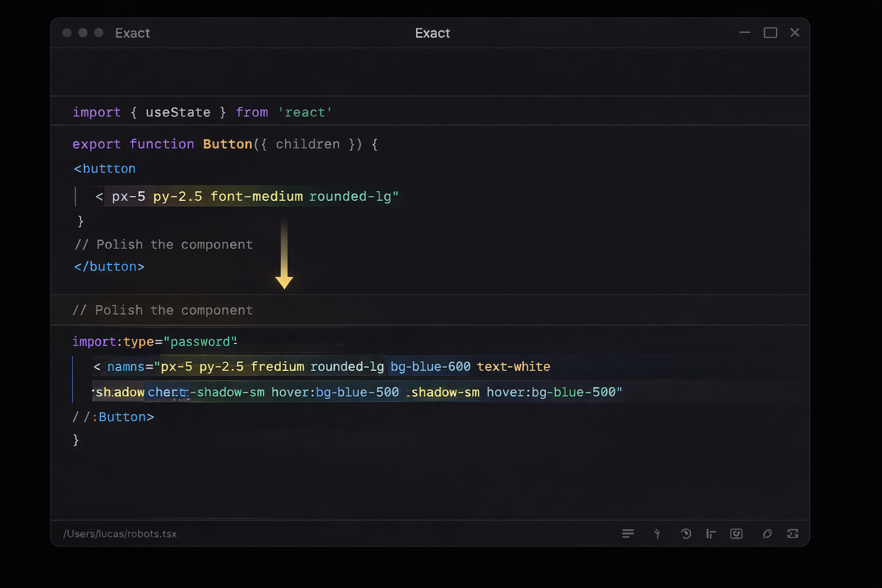Click the third gray traffic-light dot
Screen dimensions: 882x588
99,33
